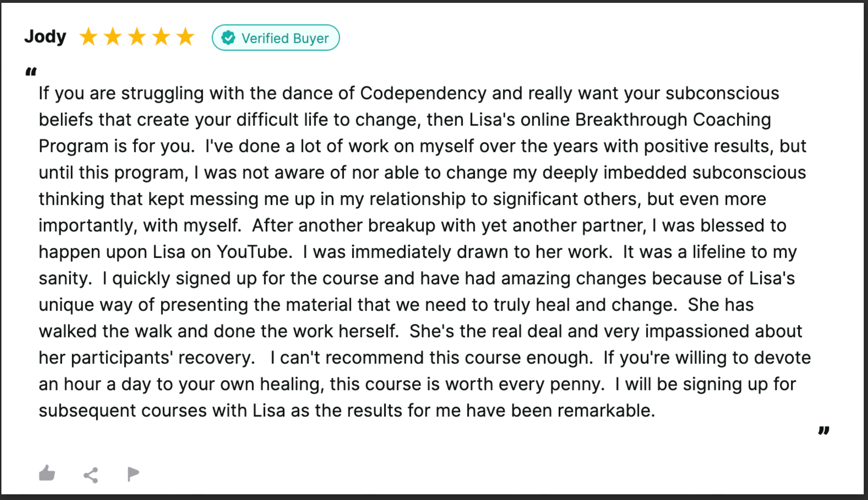Click the second gold rating star
The image size is (868, 500).
point(113,37)
